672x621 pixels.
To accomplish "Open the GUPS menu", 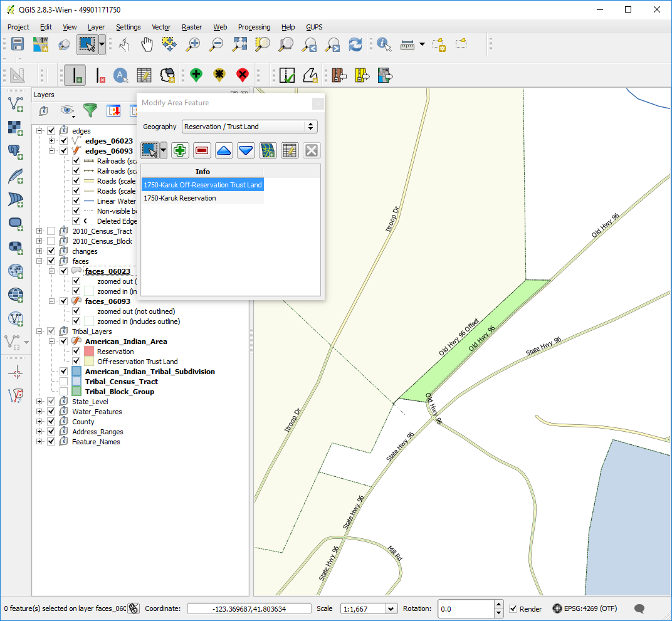I will coord(314,27).
